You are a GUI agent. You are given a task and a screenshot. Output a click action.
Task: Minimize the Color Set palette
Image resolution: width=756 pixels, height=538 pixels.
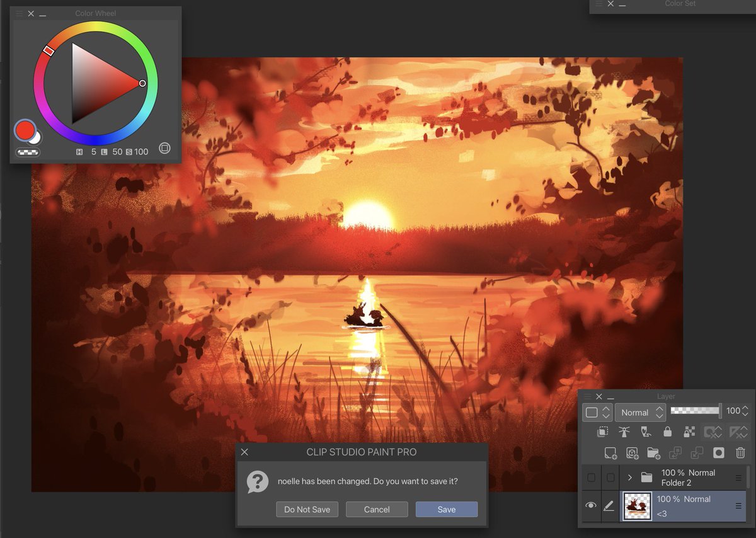(622, 4)
